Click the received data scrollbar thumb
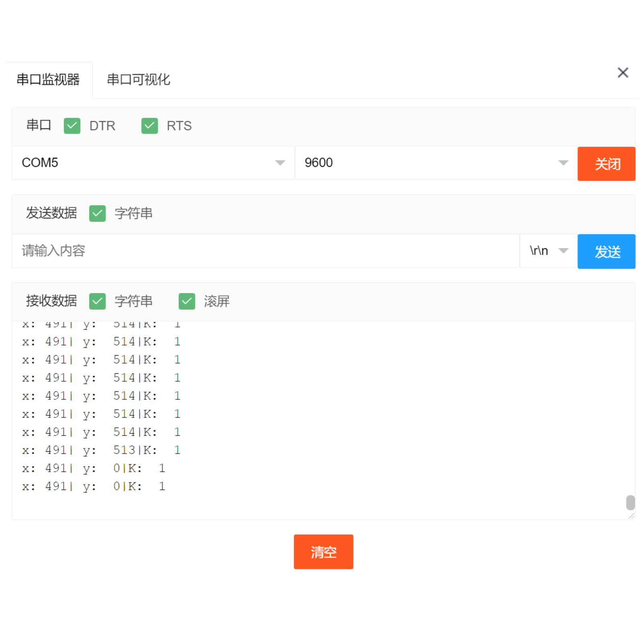This screenshot has height=644, width=644. click(x=630, y=502)
